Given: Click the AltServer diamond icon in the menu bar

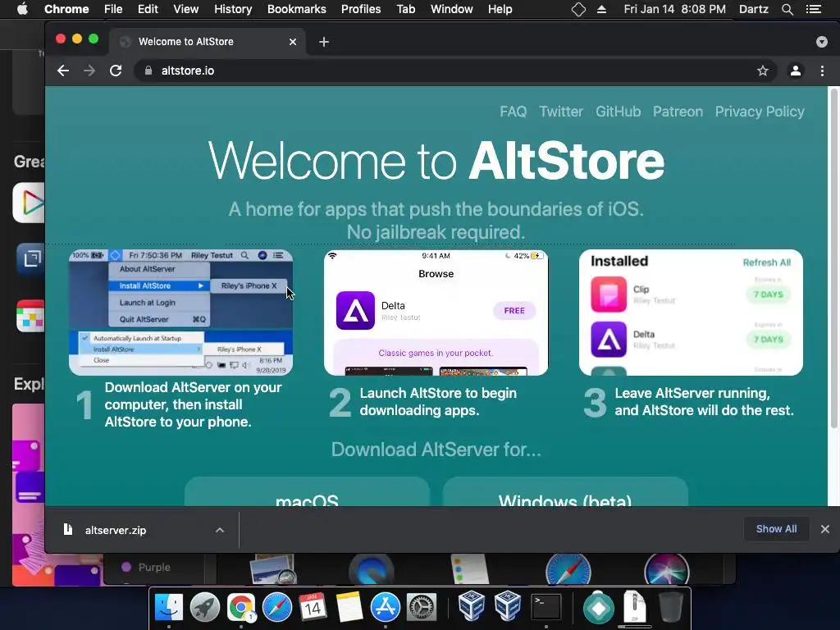Looking at the screenshot, I should pos(578,9).
